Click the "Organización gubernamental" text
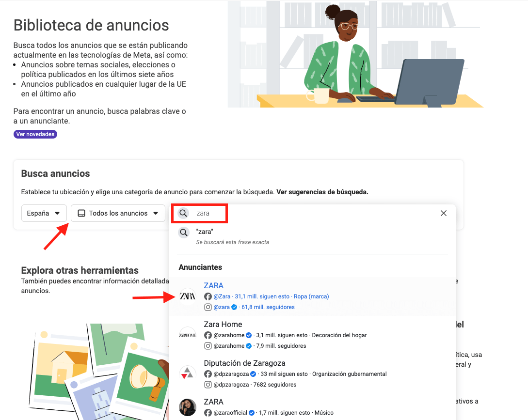528x420 pixels. [349, 374]
